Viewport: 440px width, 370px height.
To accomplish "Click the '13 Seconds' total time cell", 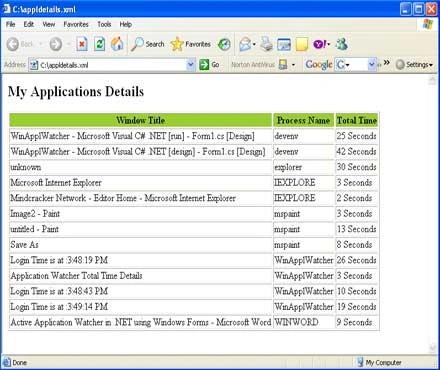I will pos(357,229).
